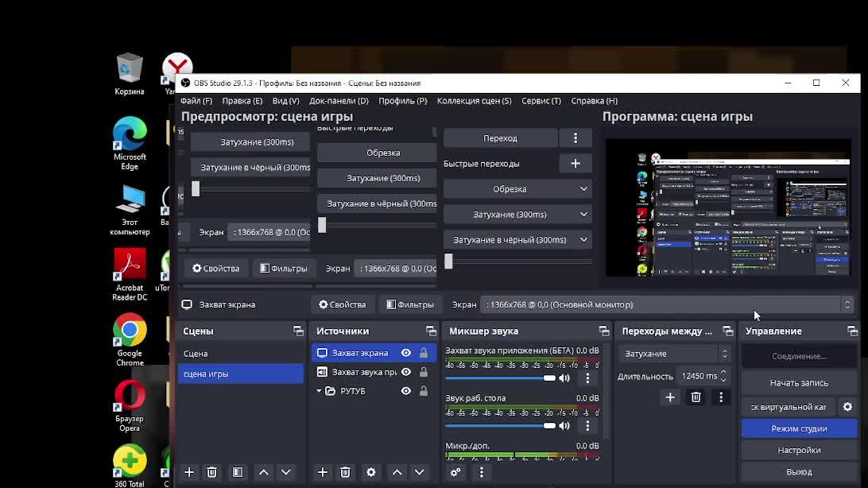Add quick transition with plus button
Viewport: 868px width, 488px height.
point(575,163)
